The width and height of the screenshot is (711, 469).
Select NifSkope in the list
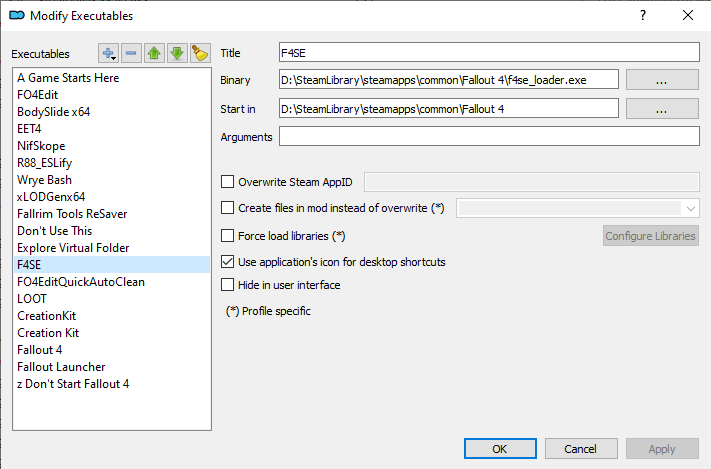[112, 146]
